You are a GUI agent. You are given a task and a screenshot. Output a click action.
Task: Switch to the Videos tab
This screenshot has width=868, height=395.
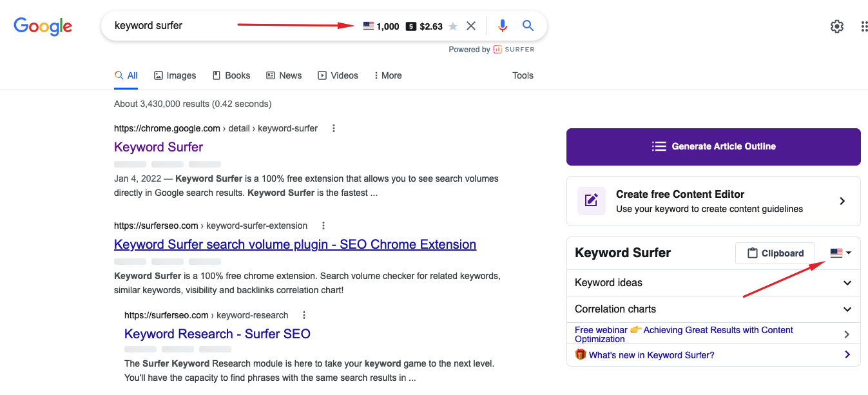pyautogui.click(x=338, y=75)
